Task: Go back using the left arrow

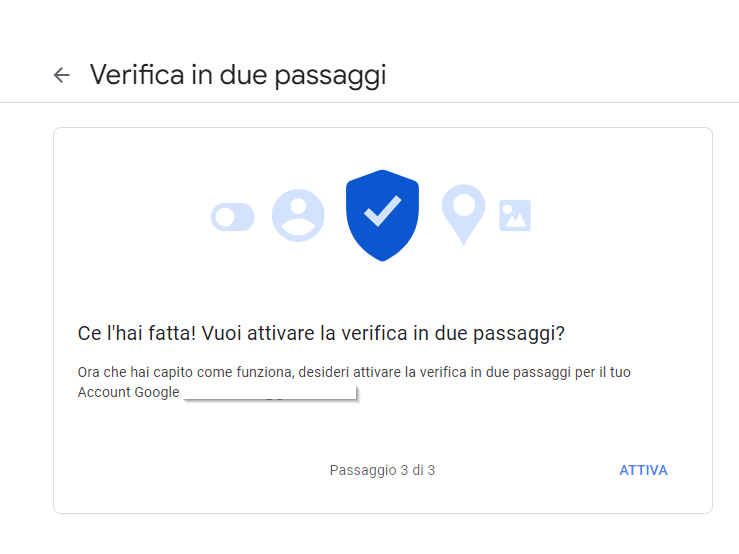Action: (62, 75)
